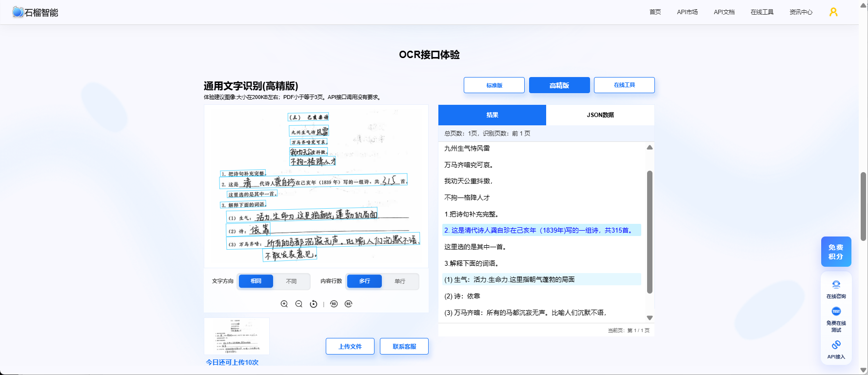Click the 总页数 summary text
The height and width of the screenshot is (375, 868).
(x=487, y=133)
